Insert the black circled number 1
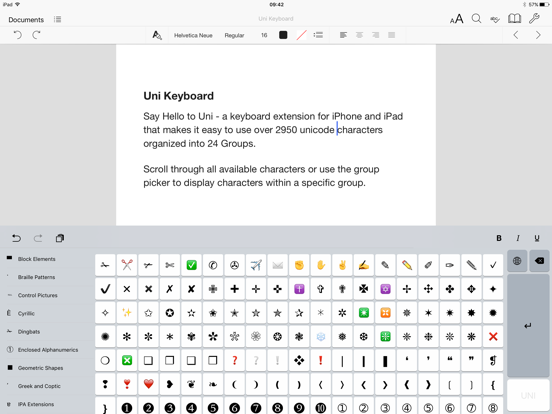552x414 pixels. tap(127, 407)
